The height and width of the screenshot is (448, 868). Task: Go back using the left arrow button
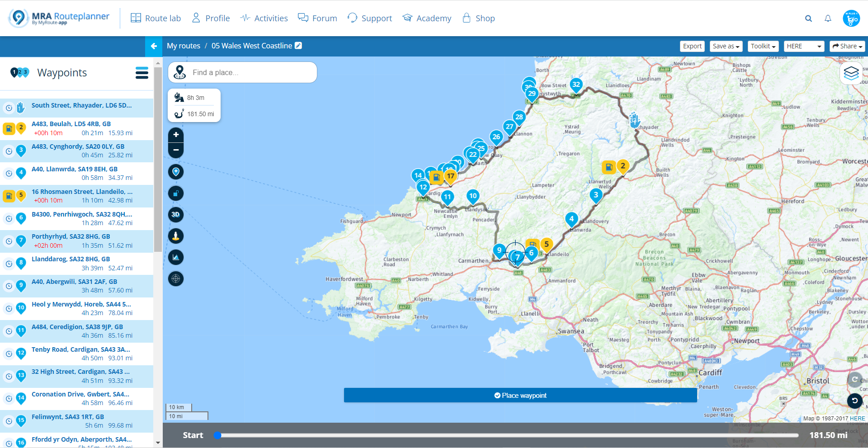[x=154, y=46]
